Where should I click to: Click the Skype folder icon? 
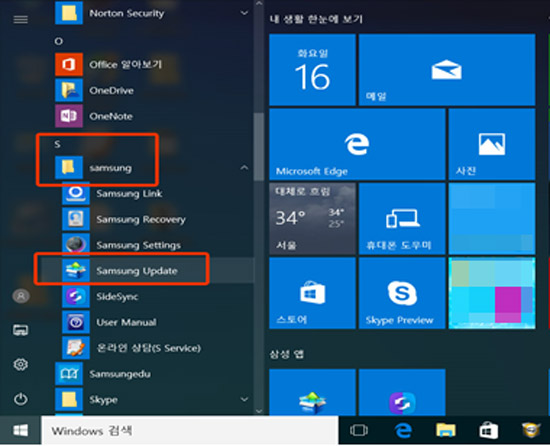click(x=69, y=399)
